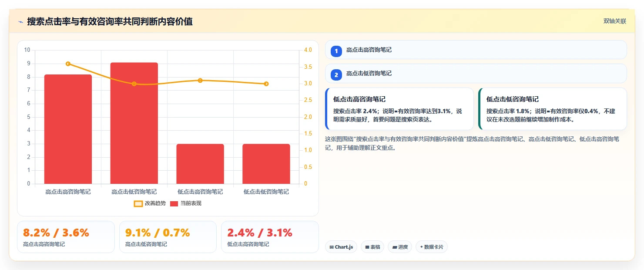Click the card heading 低点击高咨询笔记 with blue border
This screenshot has width=644, height=270.
click(x=359, y=99)
